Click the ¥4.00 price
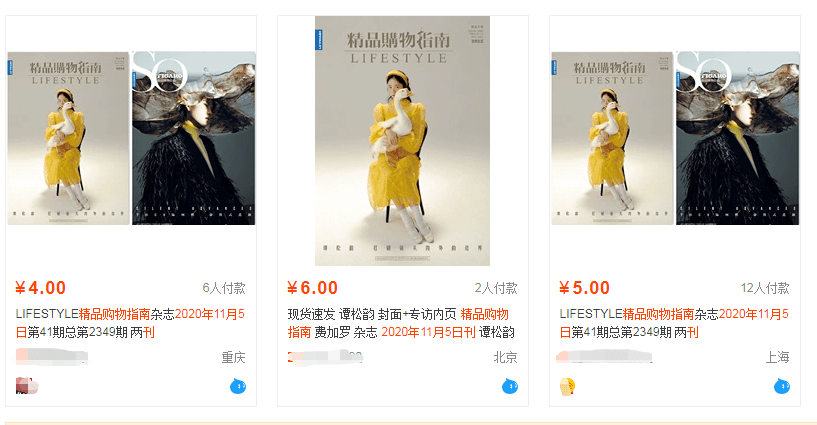This screenshot has width=817, height=425. 41,288
